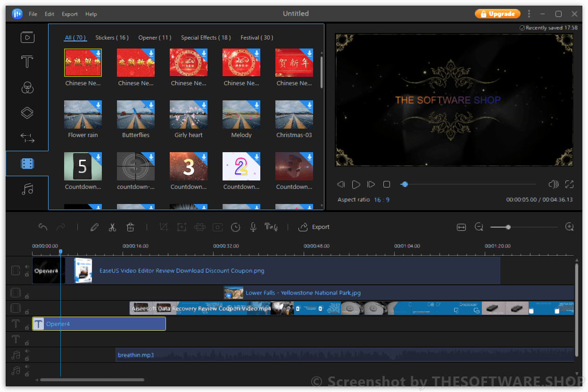Open the Text panel in left sidebar

(x=27, y=62)
